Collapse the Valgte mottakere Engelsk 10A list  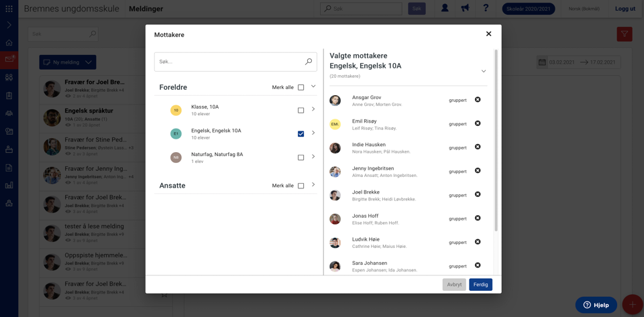coord(484,71)
